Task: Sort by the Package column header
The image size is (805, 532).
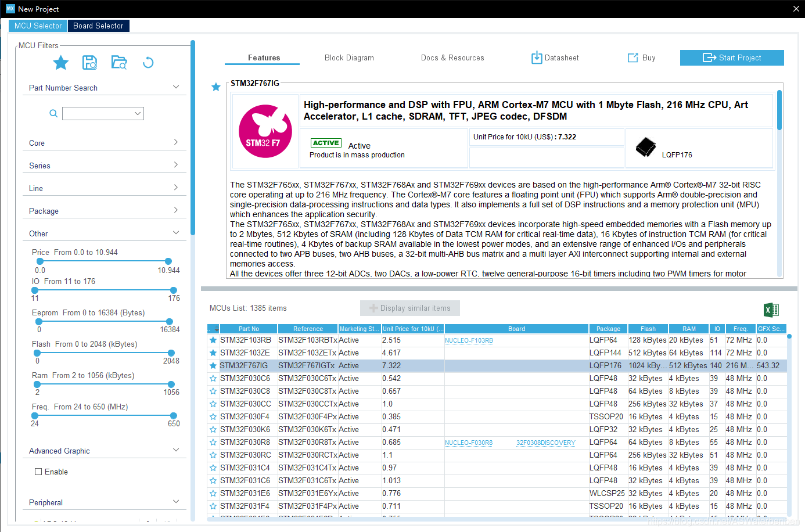Action: point(608,329)
